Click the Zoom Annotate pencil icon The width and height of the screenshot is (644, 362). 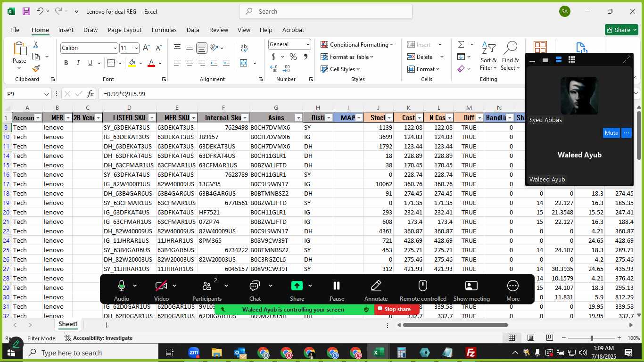click(x=376, y=286)
